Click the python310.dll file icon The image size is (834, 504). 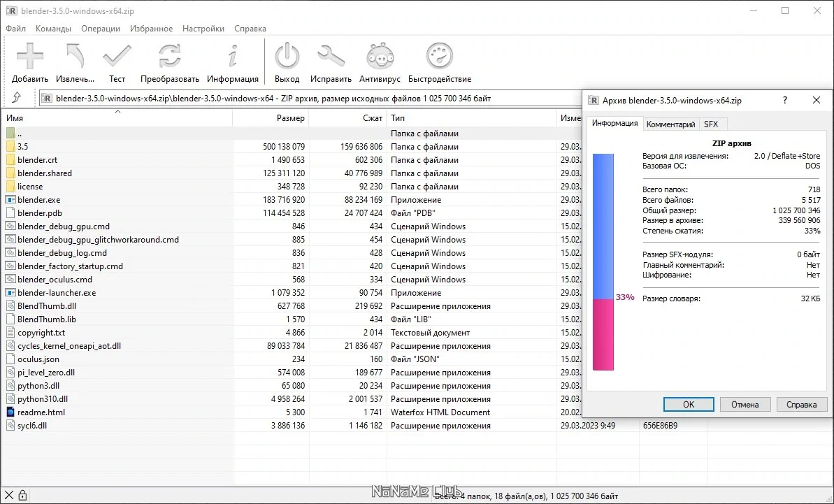[x=10, y=399]
